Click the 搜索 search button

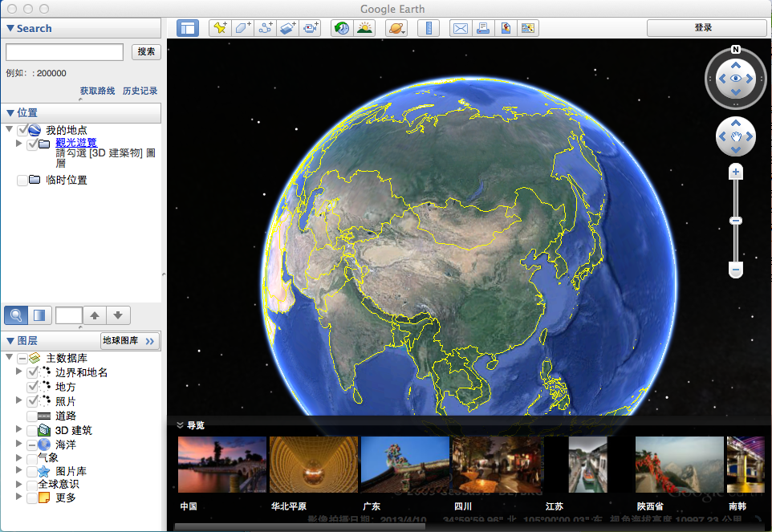coord(146,51)
